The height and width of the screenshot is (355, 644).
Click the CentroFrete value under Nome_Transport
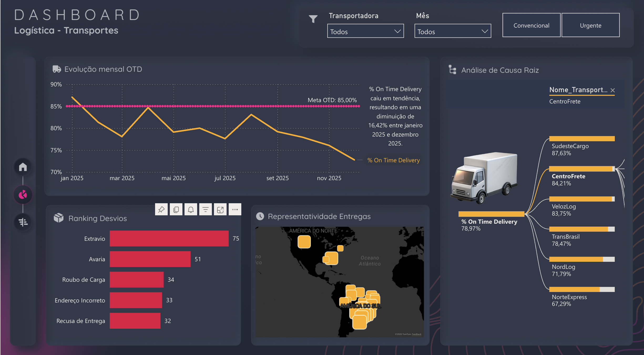pyautogui.click(x=565, y=101)
